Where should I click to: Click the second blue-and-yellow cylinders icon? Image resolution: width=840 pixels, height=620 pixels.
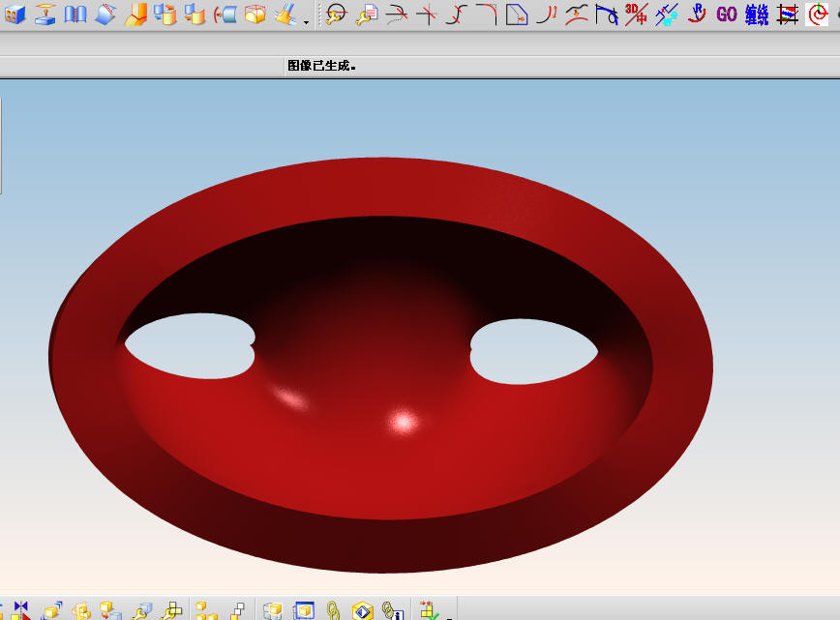tap(195, 15)
